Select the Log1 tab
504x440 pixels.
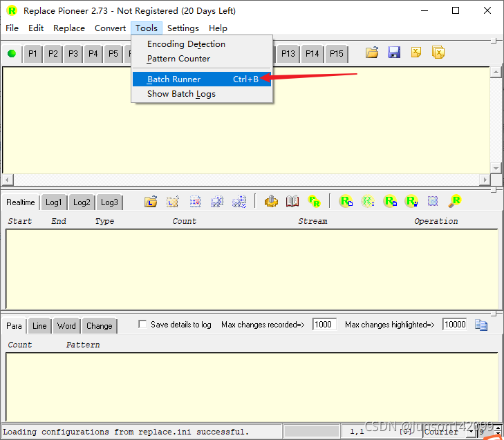point(53,202)
